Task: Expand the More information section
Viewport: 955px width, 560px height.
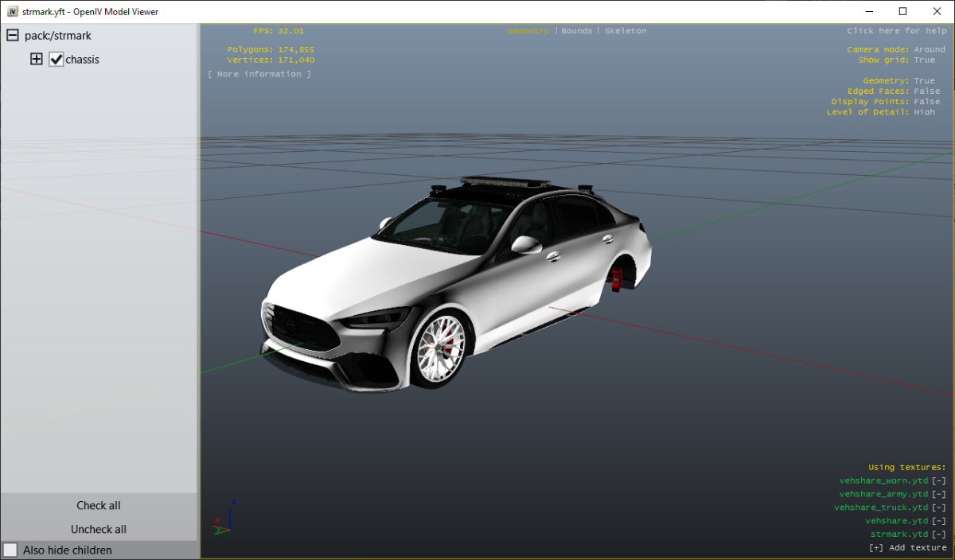Action: tap(259, 74)
